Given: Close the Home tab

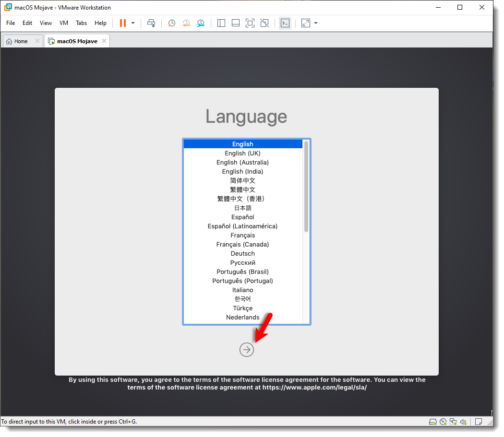Looking at the screenshot, I should click(x=37, y=41).
